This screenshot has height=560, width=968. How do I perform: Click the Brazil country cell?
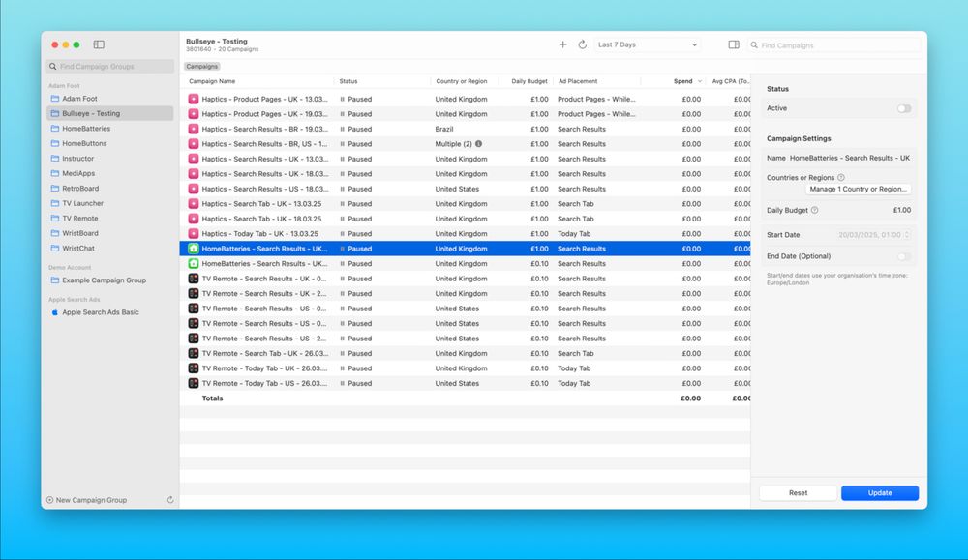[444, 129]
